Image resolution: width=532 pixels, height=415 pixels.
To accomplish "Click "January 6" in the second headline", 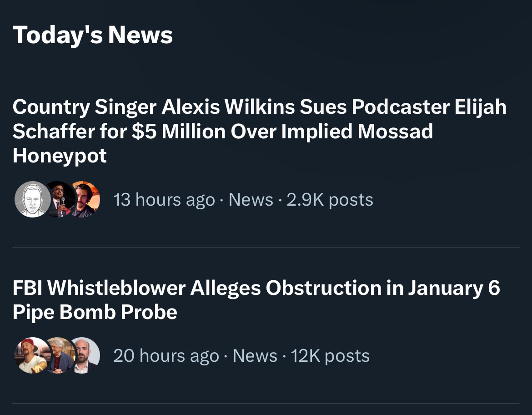I will tap(453, 288).
